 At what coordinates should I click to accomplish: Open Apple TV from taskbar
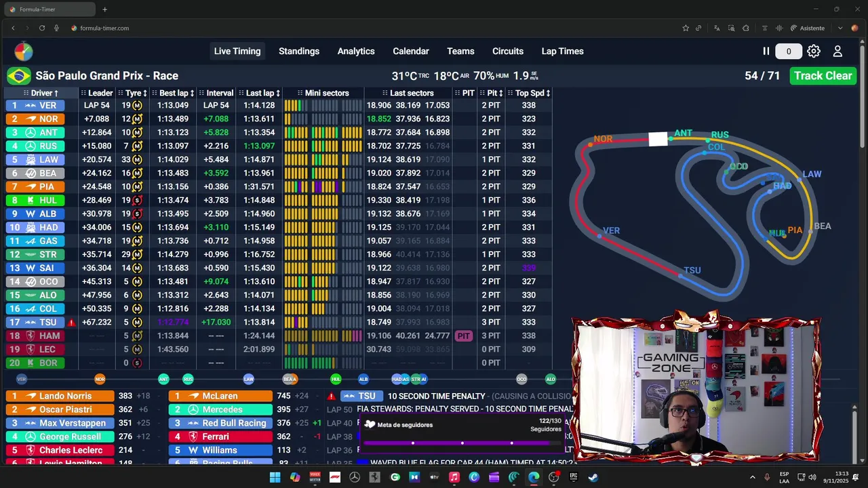(x=435, y=477)
